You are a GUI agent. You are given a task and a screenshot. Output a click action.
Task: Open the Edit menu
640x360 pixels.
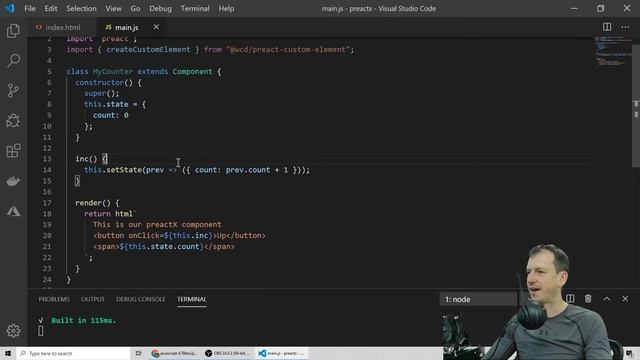(51, 8)
